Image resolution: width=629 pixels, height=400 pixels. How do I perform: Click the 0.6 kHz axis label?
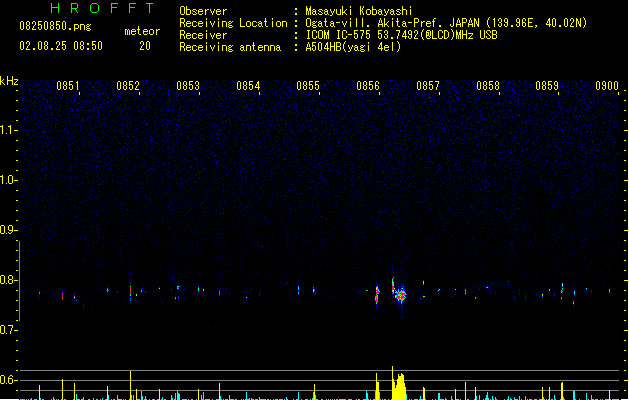tap(9, 380)
